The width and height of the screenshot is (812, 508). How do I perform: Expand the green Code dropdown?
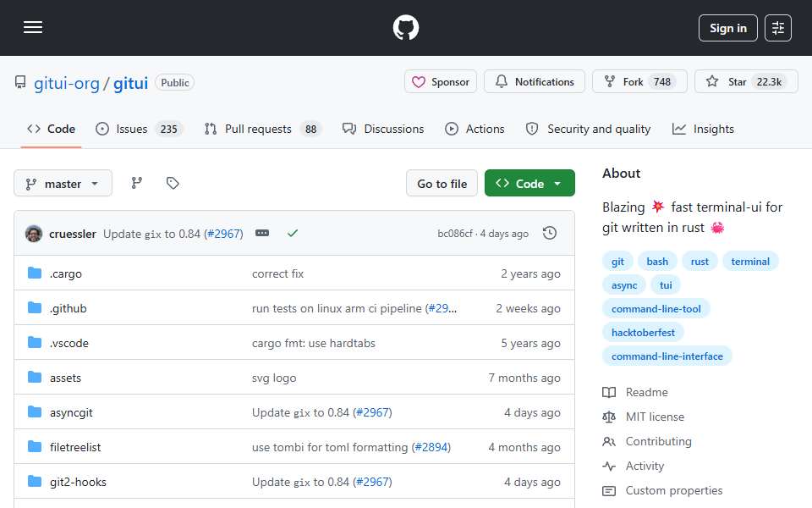(x=529, y=184)
